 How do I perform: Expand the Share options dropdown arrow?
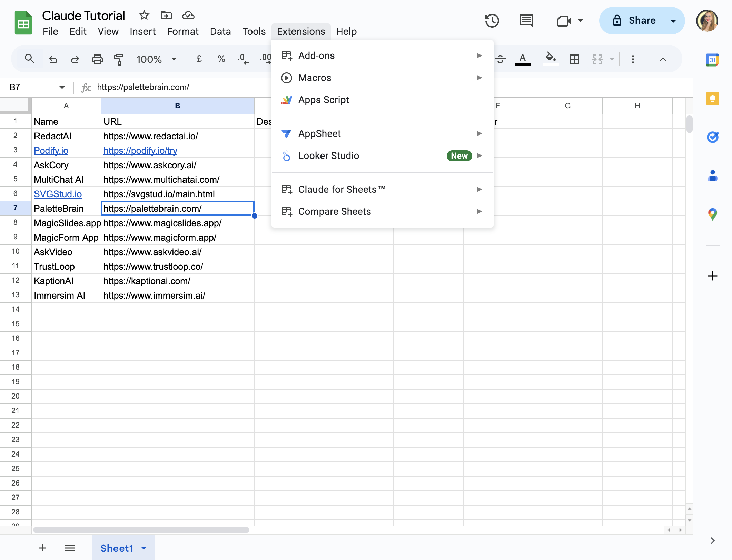click(x=673, y=21)
